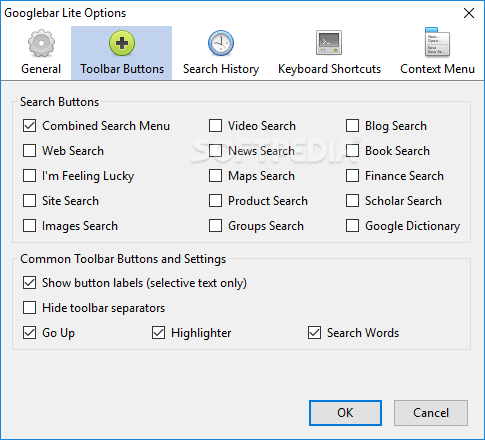Viewport: 485px width, 440px height.
Task: Enable the Site Search checkbox
Action: click(29, 201)
